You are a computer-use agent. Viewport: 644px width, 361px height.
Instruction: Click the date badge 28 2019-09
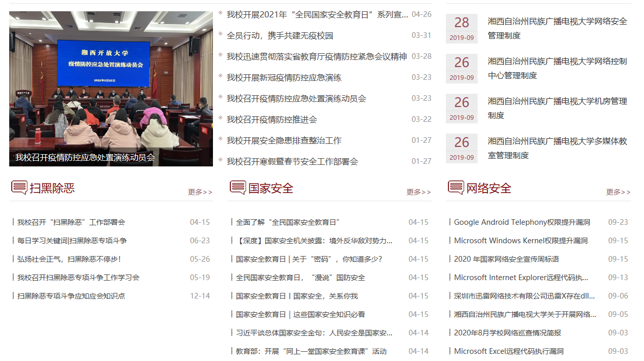(x=462, y=29)
